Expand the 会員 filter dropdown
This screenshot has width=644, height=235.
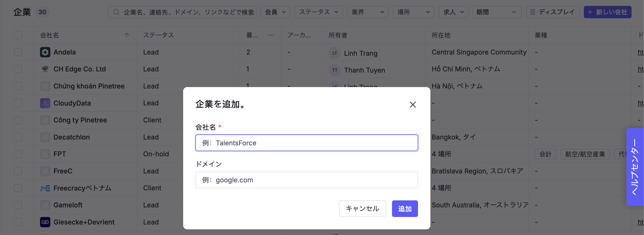coord(275,12)
